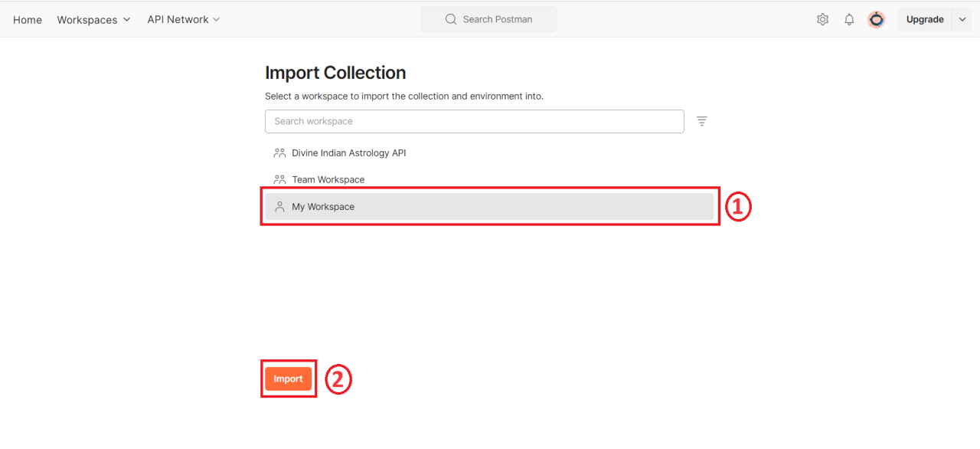Click the person icon beside My Workspace
The image size is (980, 449).
click(279, 207)
